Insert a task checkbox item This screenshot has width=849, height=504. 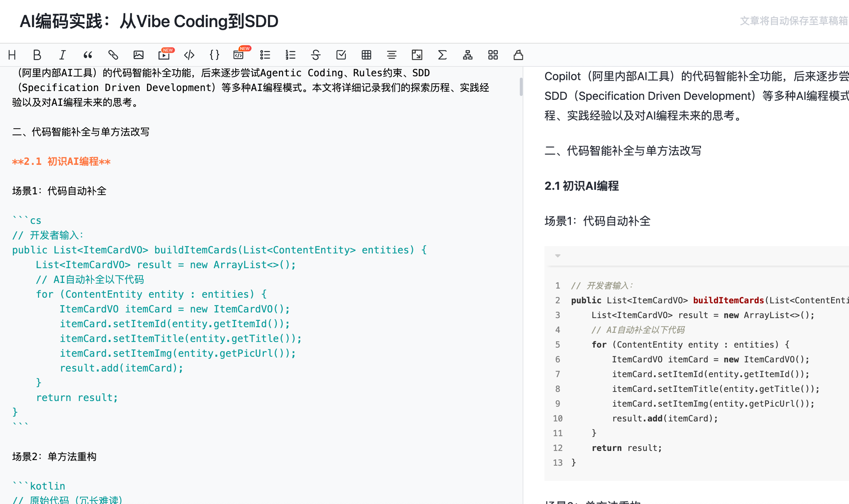(x=341, y=55)
